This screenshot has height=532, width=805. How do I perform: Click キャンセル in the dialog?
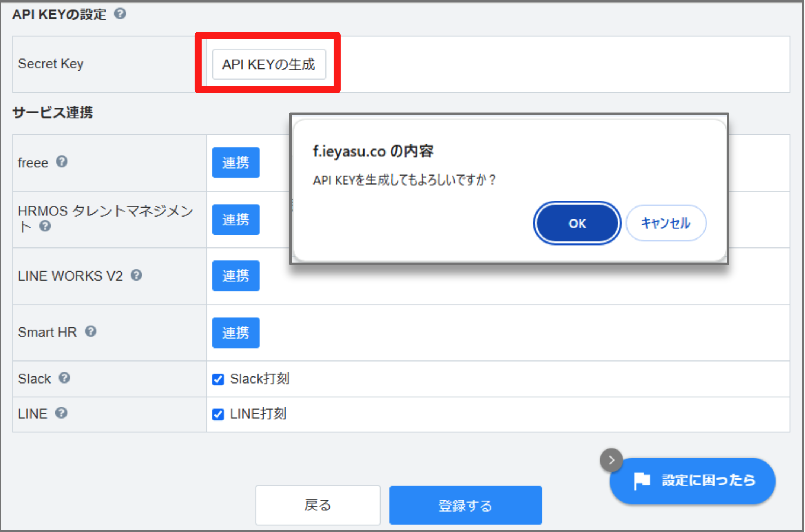pyautogui.click(x=666, y=223)
